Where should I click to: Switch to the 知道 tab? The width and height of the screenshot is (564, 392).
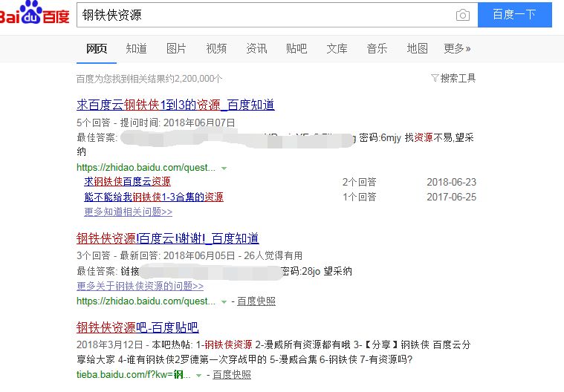pyautogui.click(x=136, y=48)
